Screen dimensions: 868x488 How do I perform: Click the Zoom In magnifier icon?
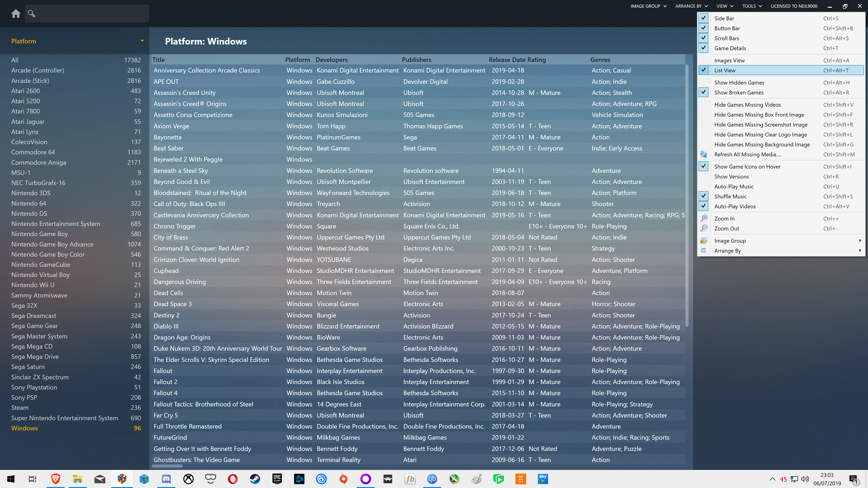(704, 218)
